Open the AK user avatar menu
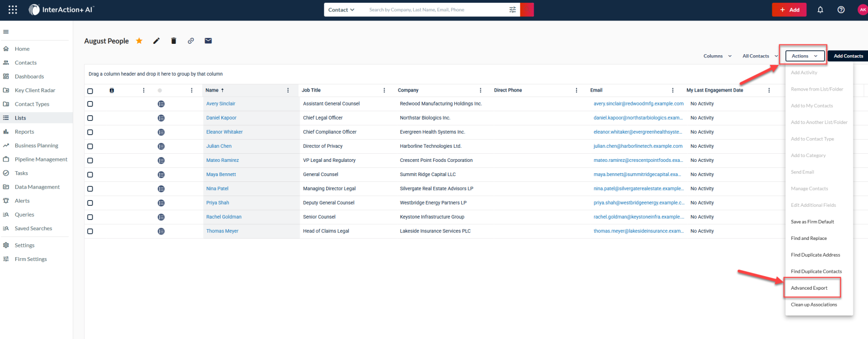Viewport: 868px width, 339px height. (x=863, y=10)
